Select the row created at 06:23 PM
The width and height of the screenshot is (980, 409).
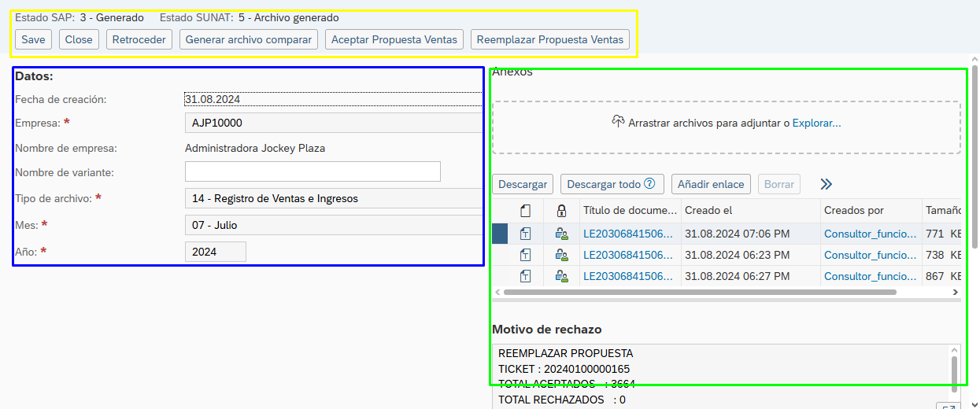[500, 255]
